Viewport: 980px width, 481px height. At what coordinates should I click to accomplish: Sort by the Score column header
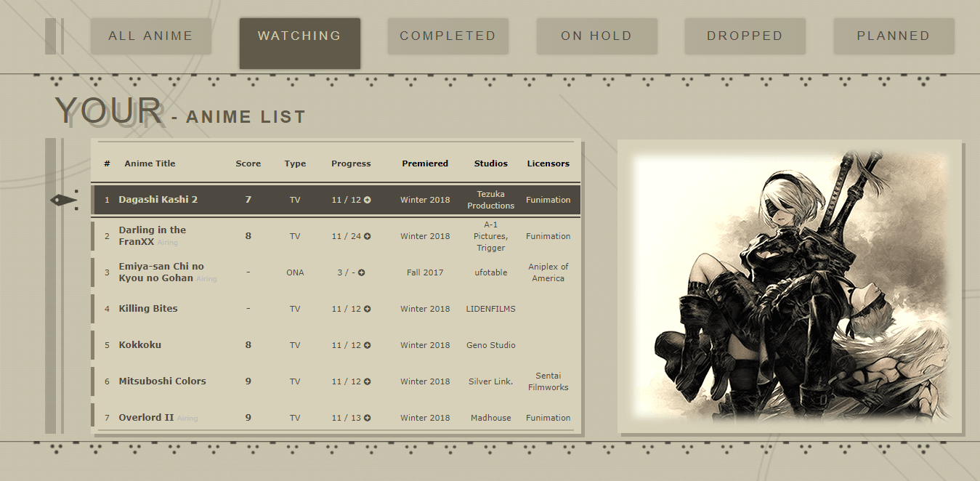pyautogui.click(x=248, y=163)
